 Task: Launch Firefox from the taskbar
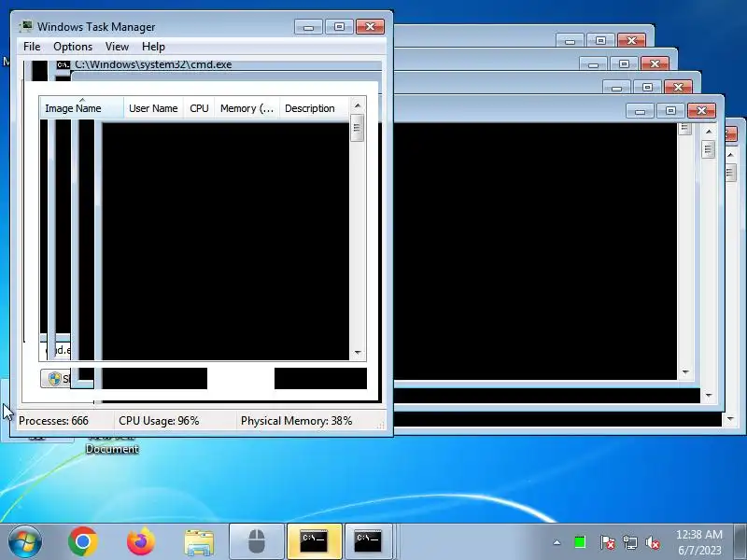[x=141, y=541]
